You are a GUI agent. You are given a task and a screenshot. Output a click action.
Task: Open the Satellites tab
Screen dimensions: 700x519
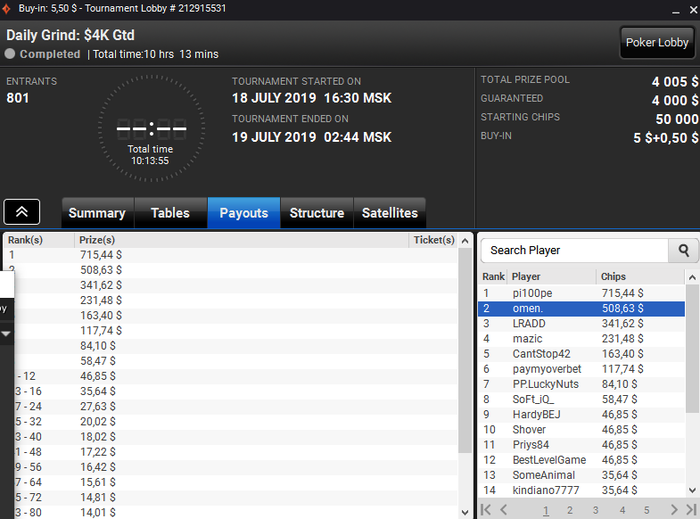click(390, 213)
